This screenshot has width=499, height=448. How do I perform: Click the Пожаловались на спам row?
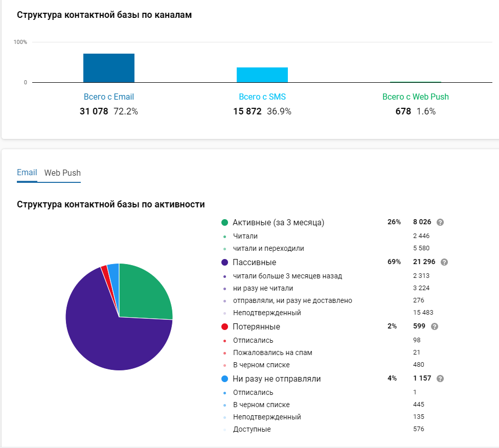pos(273,352)
